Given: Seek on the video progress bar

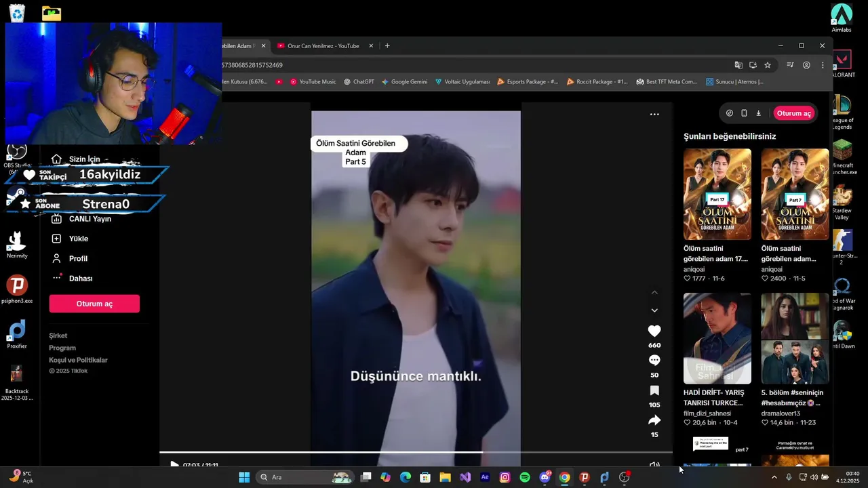Looking at the screenshot, I should tap(416, 452).
